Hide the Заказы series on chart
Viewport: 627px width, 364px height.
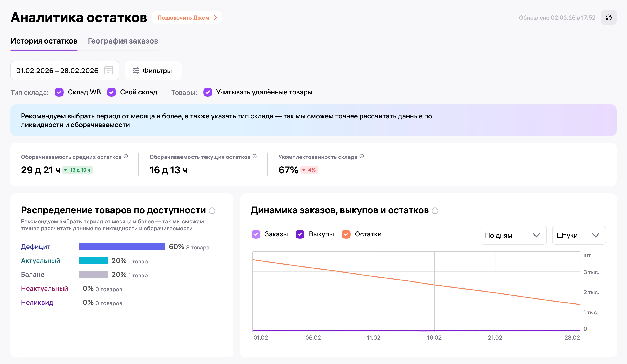pos(256,234)
